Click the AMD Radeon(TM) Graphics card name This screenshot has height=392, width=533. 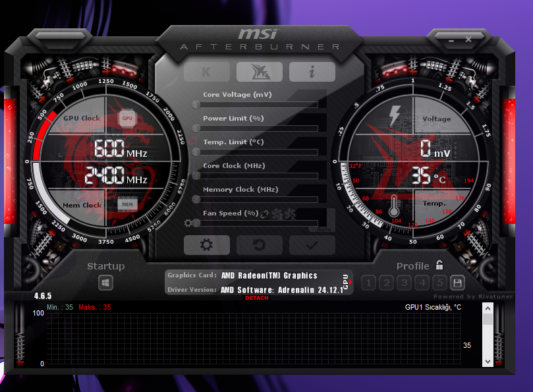269,275
